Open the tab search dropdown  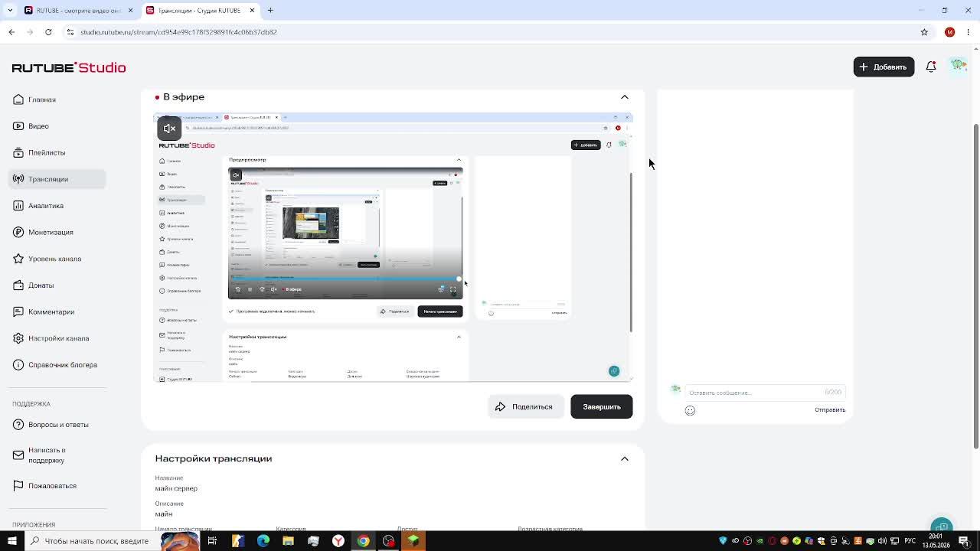coord(10,11)
